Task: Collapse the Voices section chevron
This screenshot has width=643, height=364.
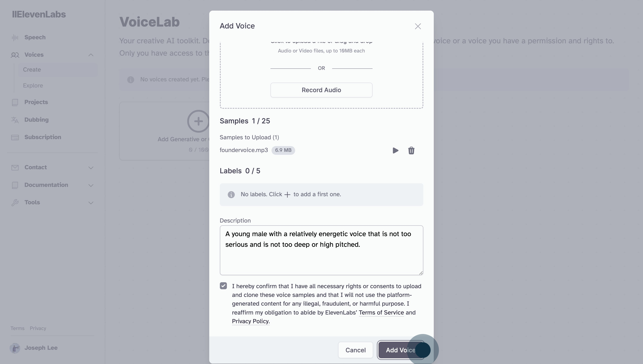Action: [x=91, y=55]
